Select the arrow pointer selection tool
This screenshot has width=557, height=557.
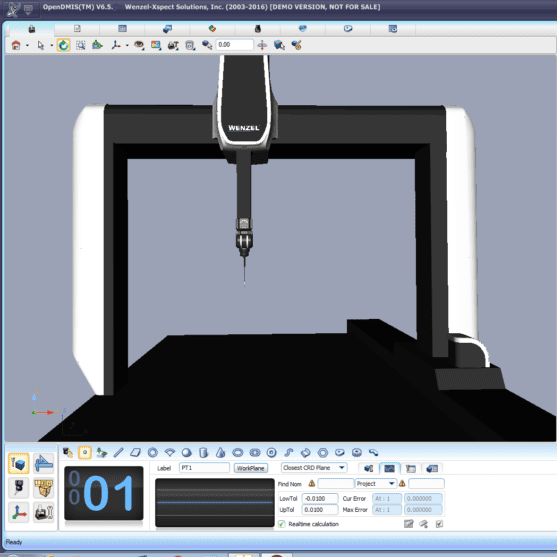(x=40, y=45)
